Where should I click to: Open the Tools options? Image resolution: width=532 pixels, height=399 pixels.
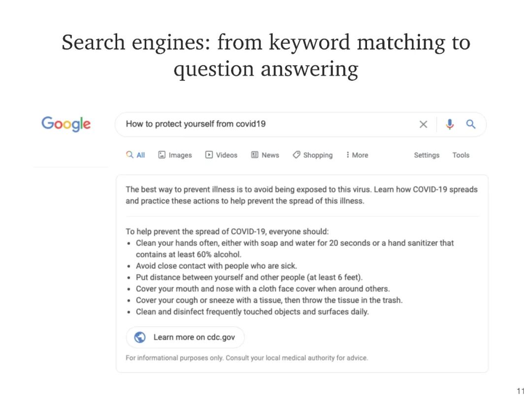(x=461, y=155)
